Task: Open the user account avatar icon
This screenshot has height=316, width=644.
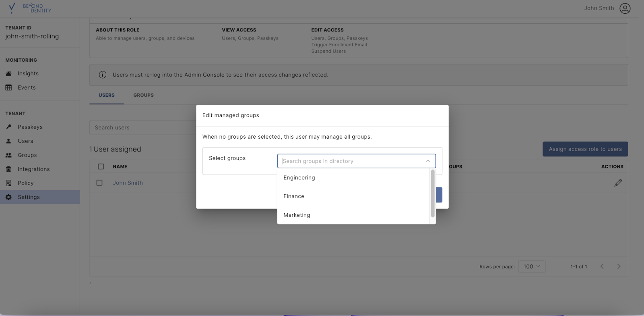Action: point(625,8)
